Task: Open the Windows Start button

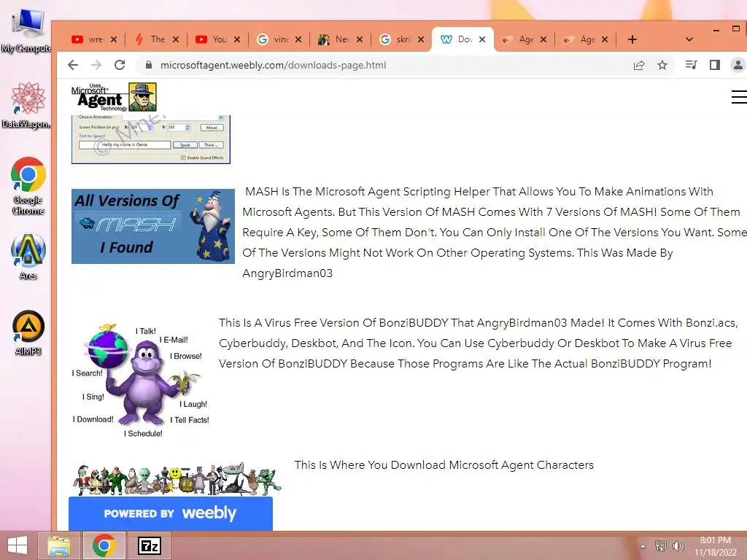Action: click(18, 545)
